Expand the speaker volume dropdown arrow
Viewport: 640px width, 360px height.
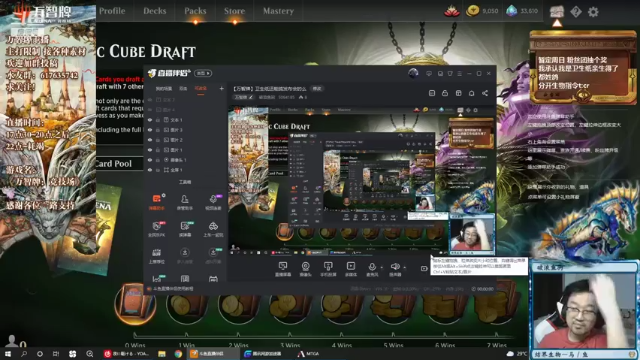pos(404,268)
